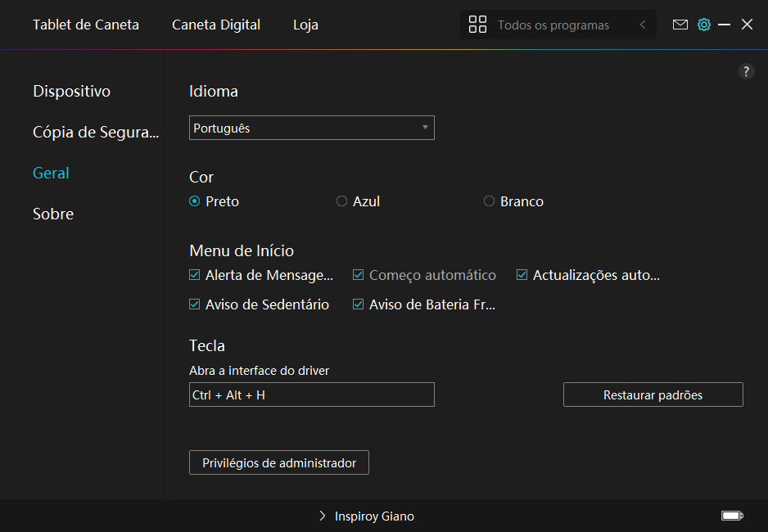The height and width of the screenshot is (532, 768).
Task: Click the Cor heading
Action: point(201,177)
